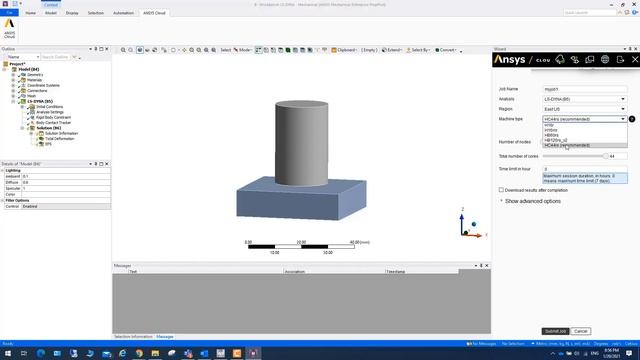Screen dimensions: 640x360
Task: Click the Search Outline field
Action: (56, 57)
